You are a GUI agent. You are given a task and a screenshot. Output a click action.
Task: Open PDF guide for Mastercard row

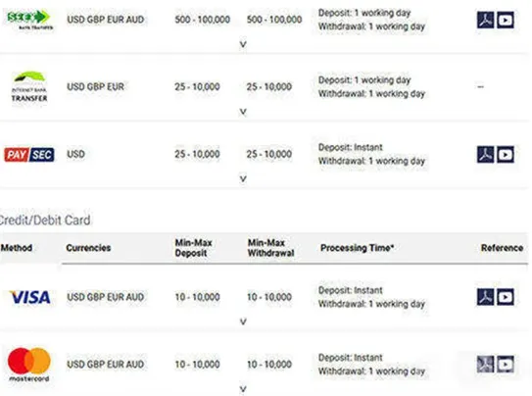486,364
